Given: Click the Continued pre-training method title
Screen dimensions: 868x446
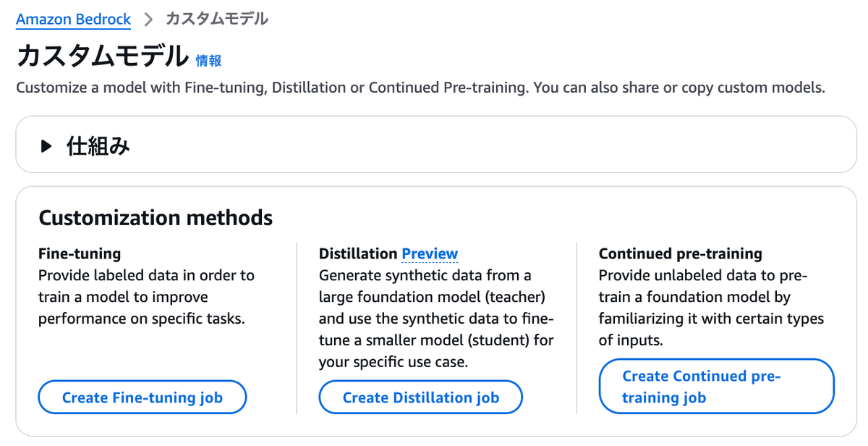Looking at the screenshot, I should (680, 253).
